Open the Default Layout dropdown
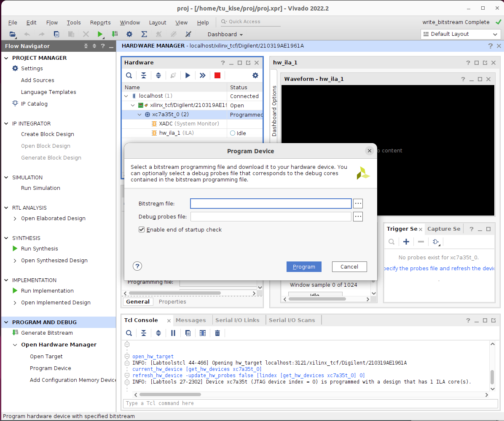Viewport: 504px width, 421px height. (x=460, y=34)
